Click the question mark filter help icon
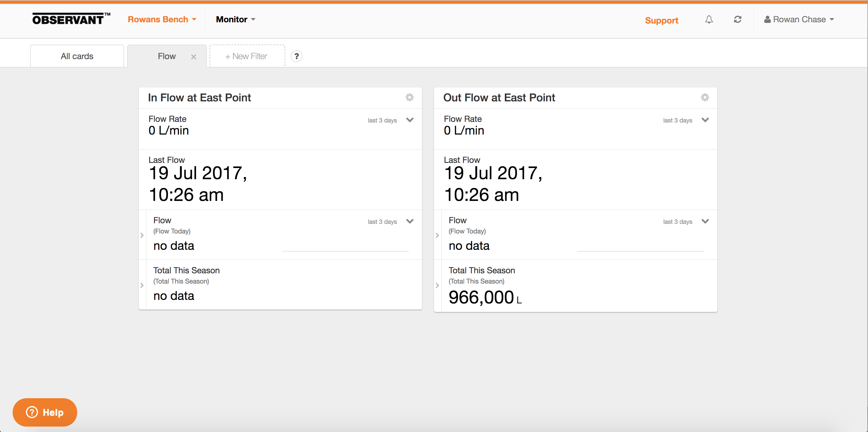 [296, 56]
